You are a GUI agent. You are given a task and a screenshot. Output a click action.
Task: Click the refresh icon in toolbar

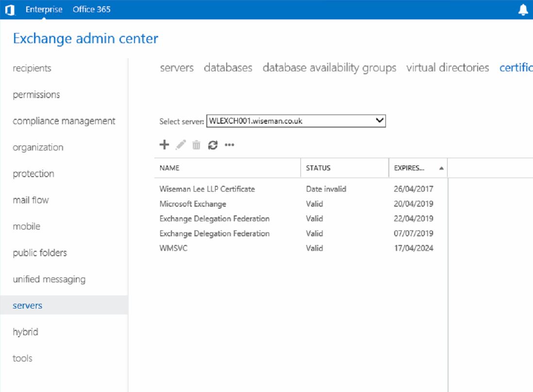[213, 145]
